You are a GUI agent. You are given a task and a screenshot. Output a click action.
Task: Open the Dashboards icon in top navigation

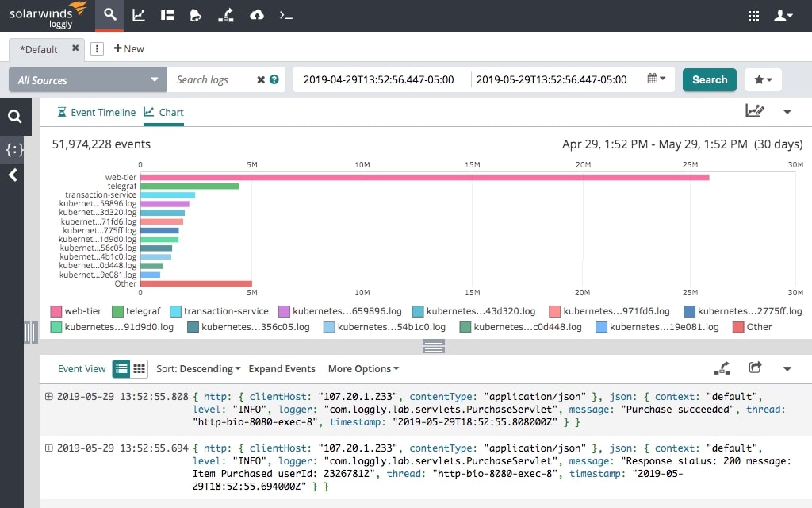tap(167, 15)
